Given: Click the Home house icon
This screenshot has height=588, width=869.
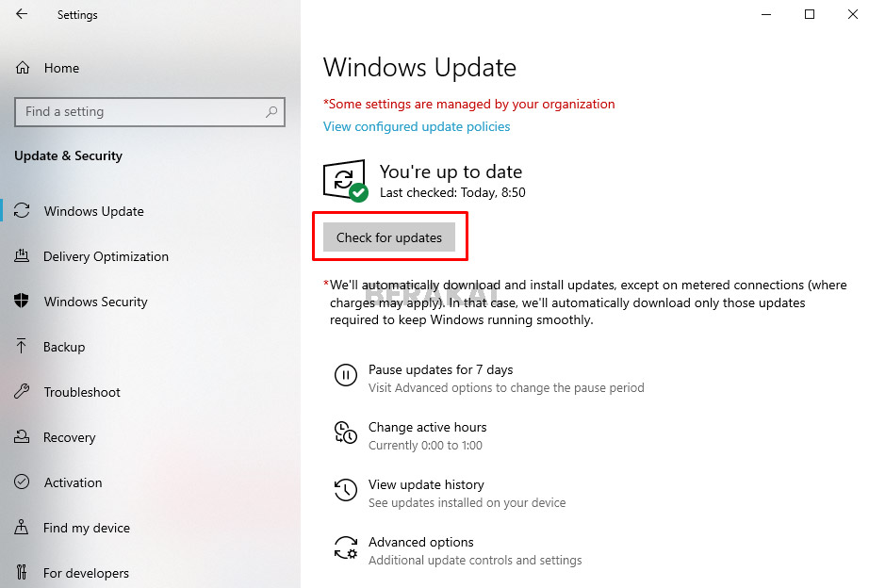Looking at the screenshot, I should point(23,68).
